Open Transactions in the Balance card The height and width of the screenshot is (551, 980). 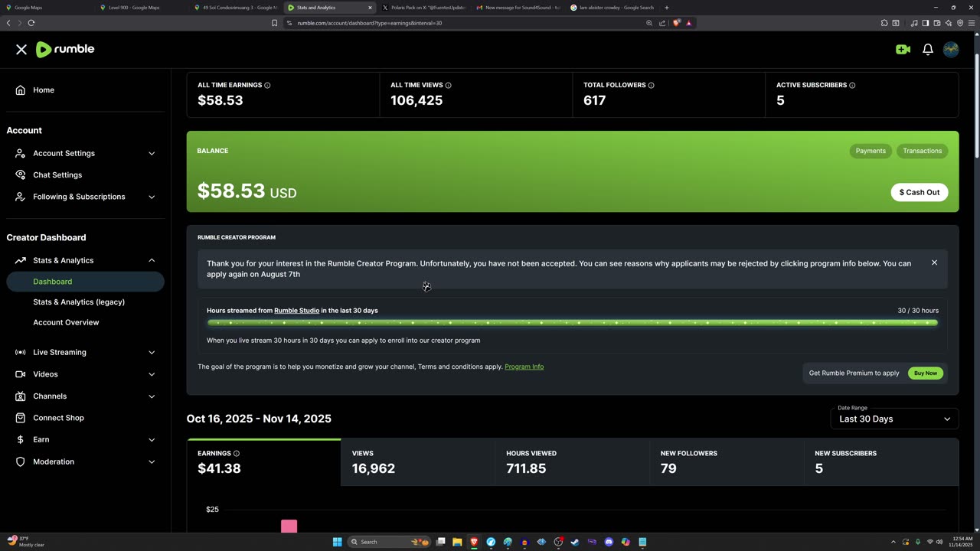pos(922,151)
